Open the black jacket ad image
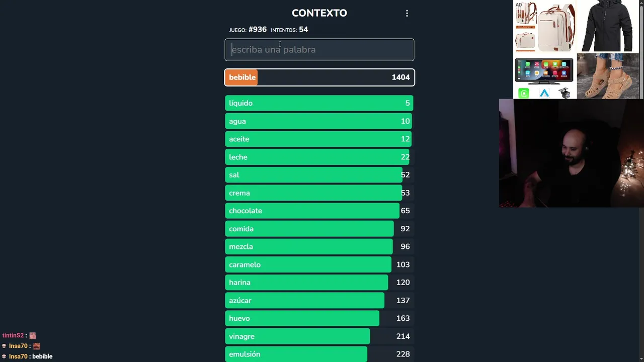This screenshot has width=644, height=362. tap(607, 26)
